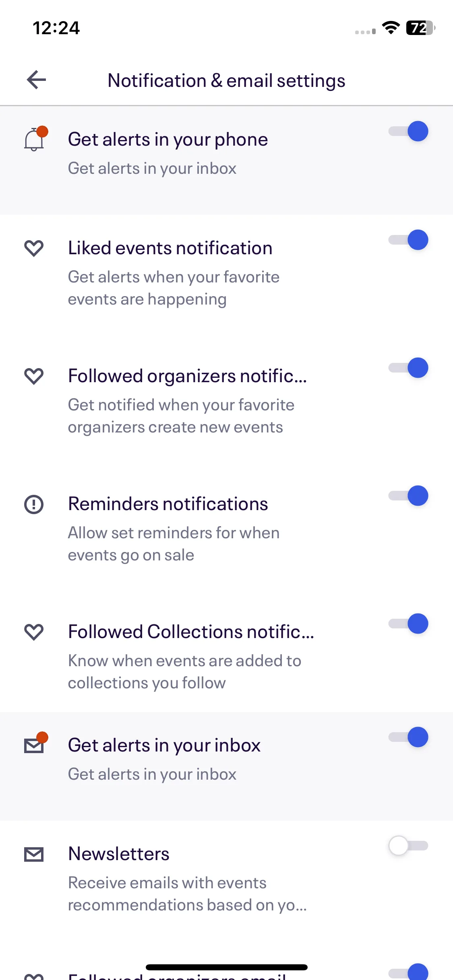This screenshot has height=980, width=453.
Task: Tap the back arrow icon
Action: point(36,80)
